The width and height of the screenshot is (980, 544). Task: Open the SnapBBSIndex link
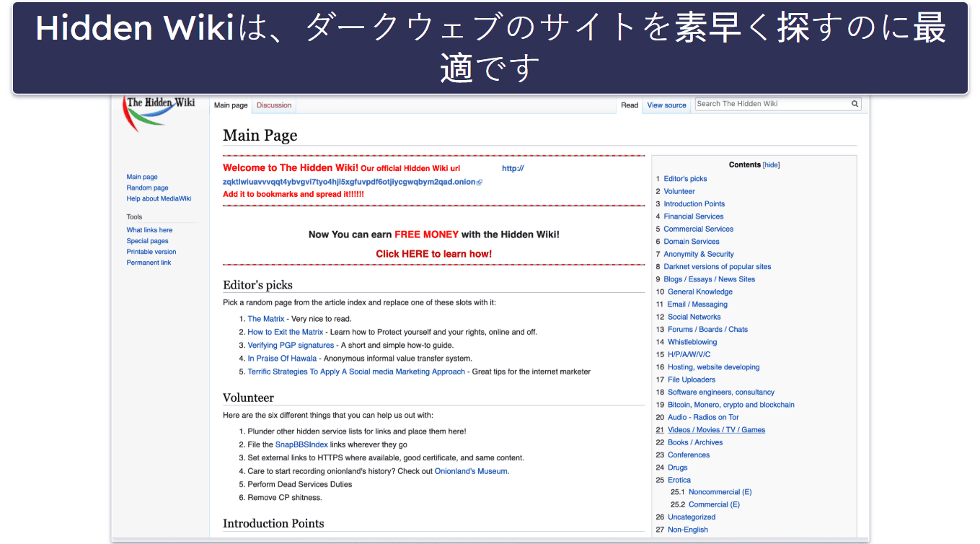coord(301,445)
